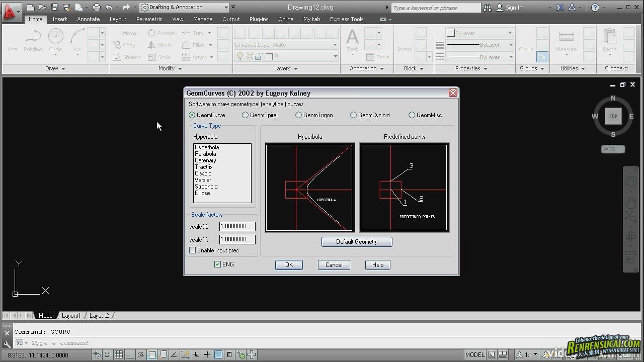Click the MODEL button in status bar
Screen dimensions: 644x362
[x=475, y=354]
